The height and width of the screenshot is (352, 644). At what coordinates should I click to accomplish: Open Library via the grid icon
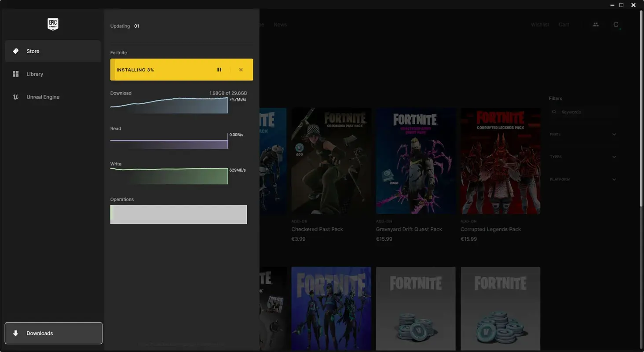(16, 73)
